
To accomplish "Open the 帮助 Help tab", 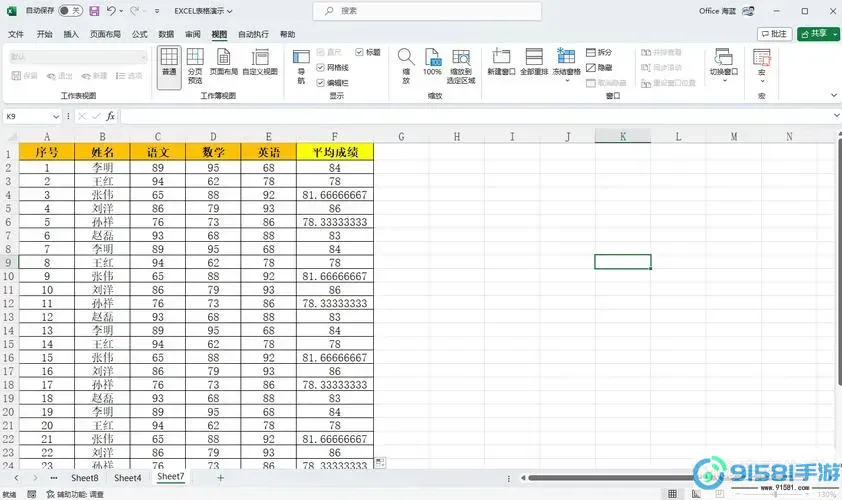I will coord(287,34).
